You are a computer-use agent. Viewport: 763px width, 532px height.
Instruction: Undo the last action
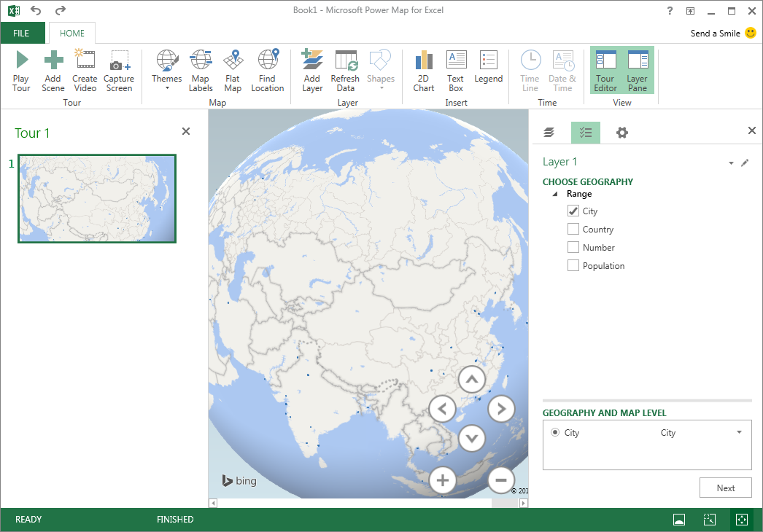point(36,10)
